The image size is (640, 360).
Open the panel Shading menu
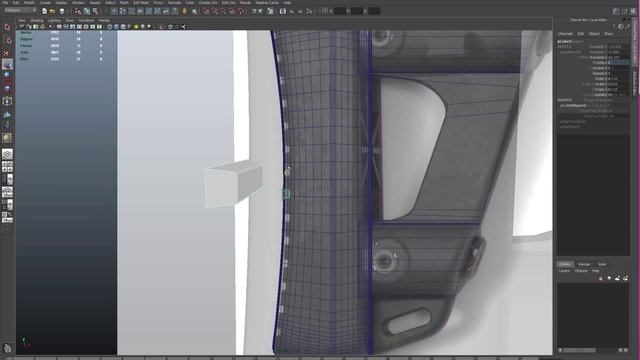37,20
